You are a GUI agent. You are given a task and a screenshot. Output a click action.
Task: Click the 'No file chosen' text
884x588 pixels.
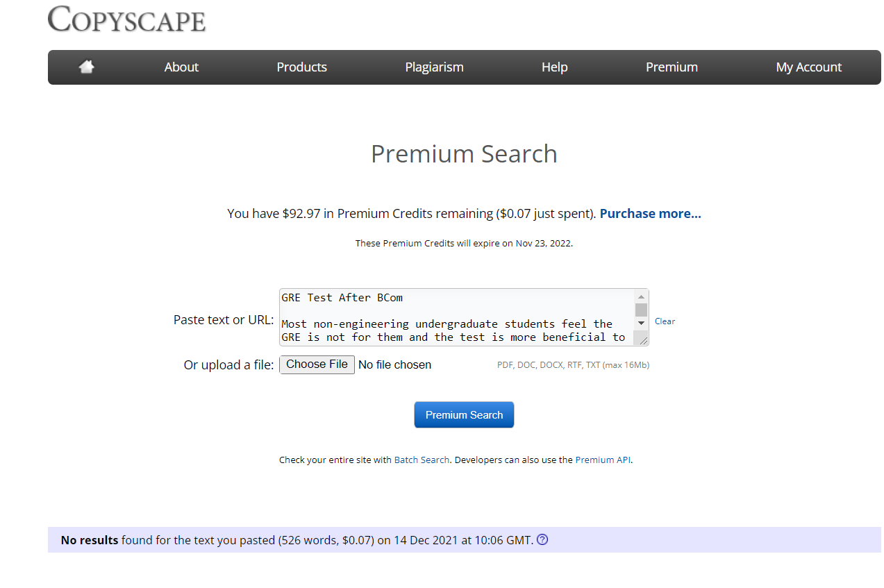(394, 365)
